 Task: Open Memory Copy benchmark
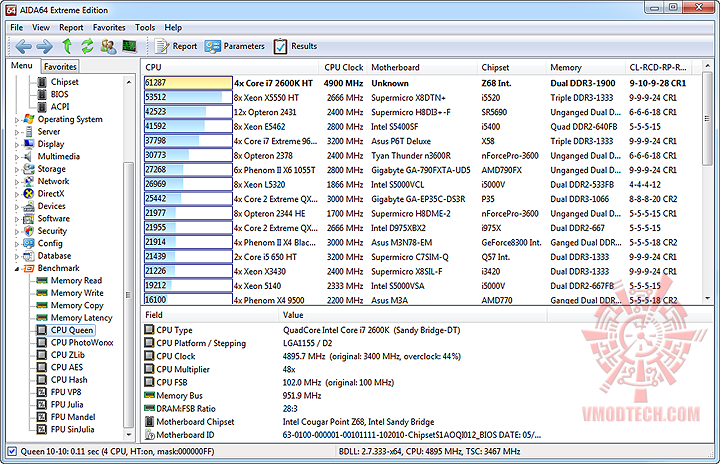(x=77, y=306)
